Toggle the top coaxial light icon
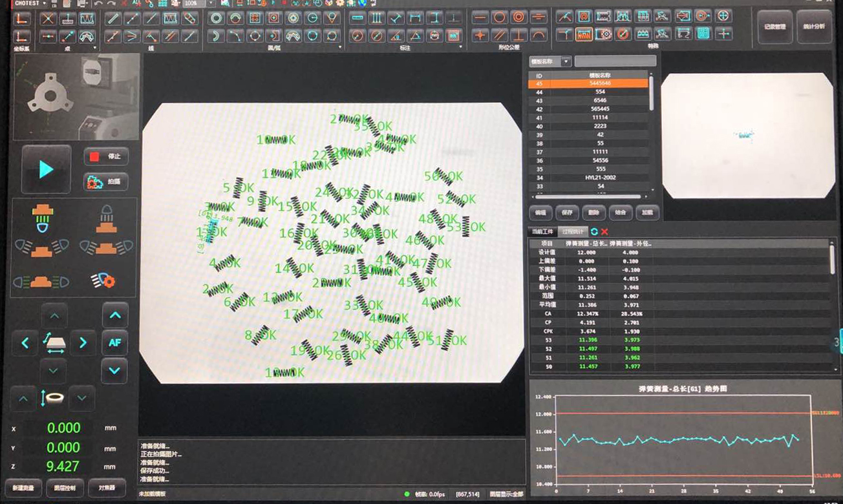 tap(106, 218)
